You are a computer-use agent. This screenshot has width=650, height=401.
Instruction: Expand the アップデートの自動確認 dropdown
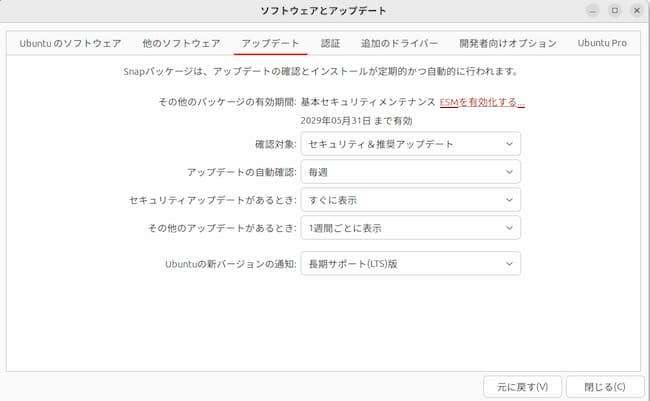click(x=410, y=172)
